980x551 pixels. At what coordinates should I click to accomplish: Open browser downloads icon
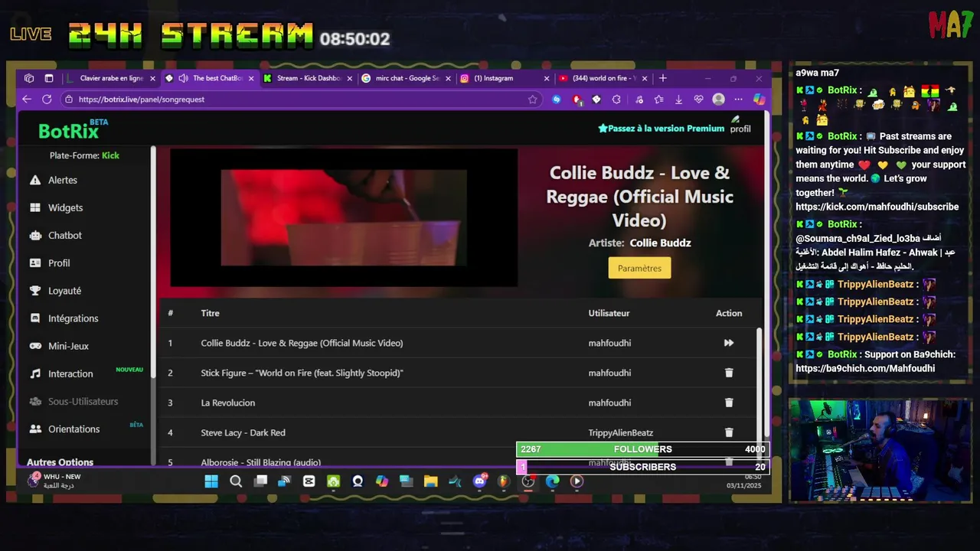click(678, 99)
